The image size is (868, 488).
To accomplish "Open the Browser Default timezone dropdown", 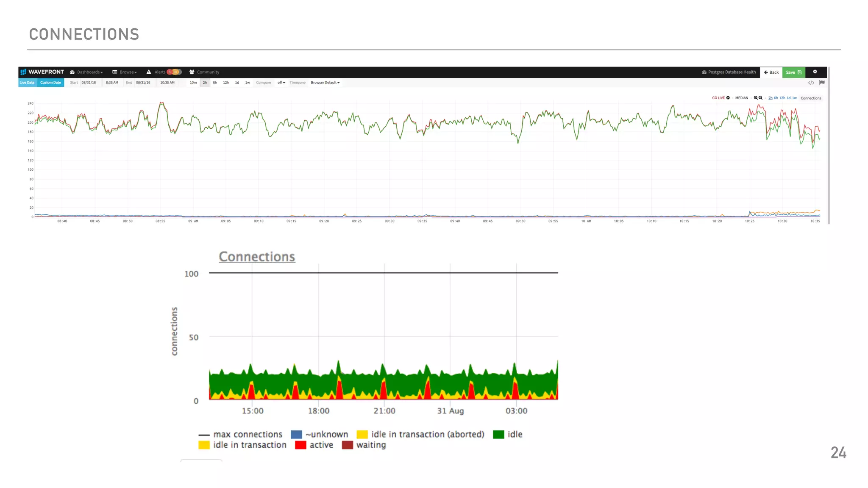I will point(325,83).
